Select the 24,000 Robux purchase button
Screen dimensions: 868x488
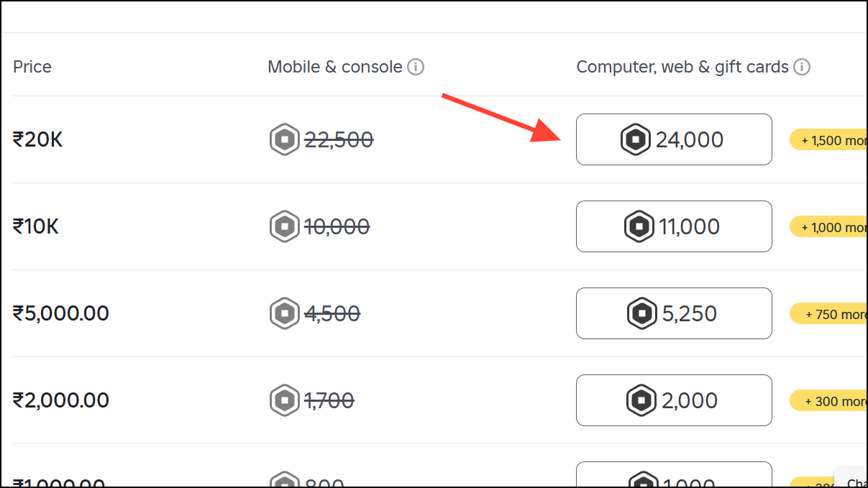[x=674, y=139]
